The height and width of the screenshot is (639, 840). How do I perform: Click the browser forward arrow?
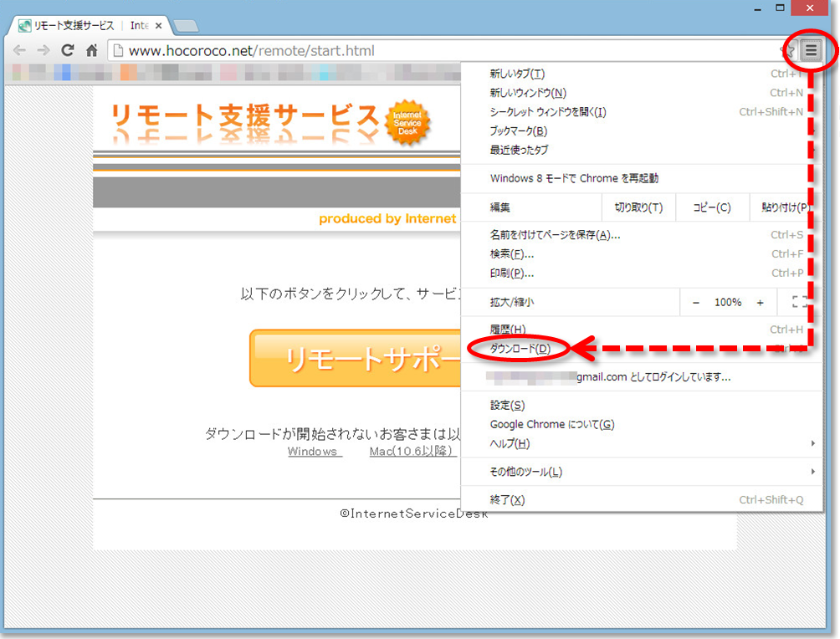tap(44, 50)
